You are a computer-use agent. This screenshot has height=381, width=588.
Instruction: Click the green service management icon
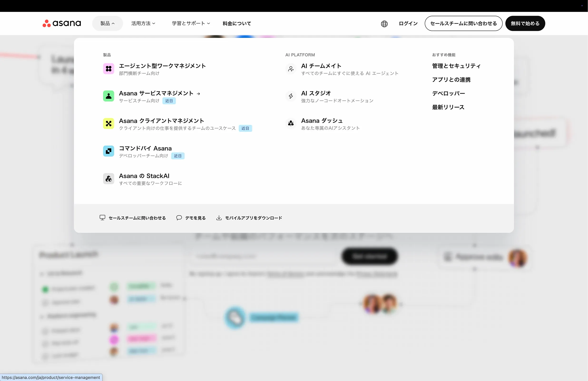pyautogui.click(x=108, y=96)
